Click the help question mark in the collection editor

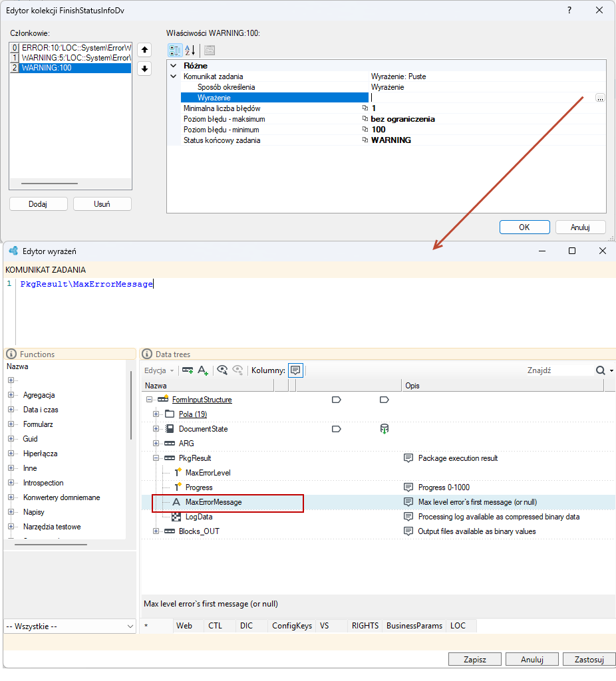click(569, 10)
